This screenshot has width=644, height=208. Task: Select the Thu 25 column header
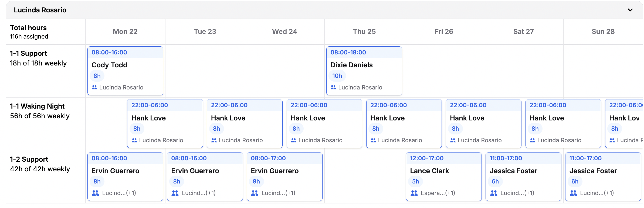[364, 32]
